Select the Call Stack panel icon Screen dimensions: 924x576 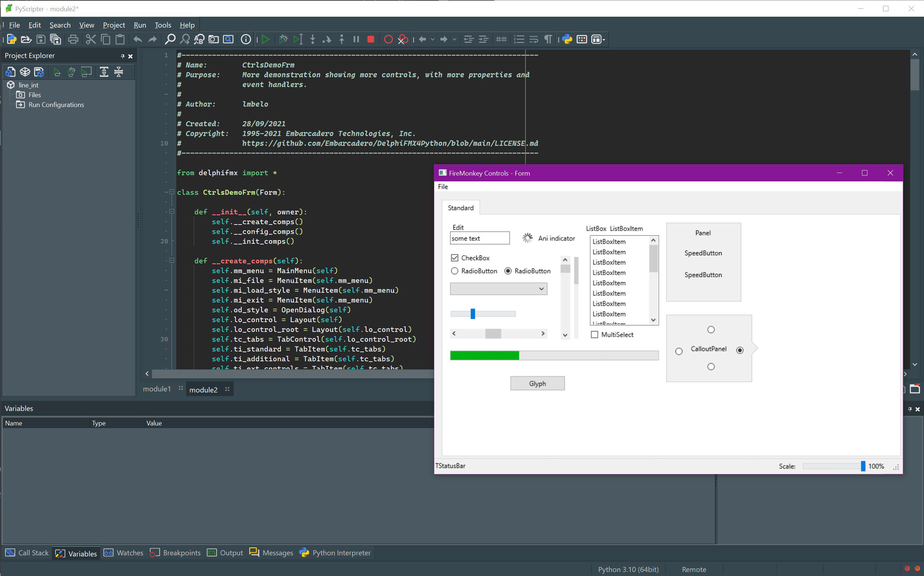point(9,553)
